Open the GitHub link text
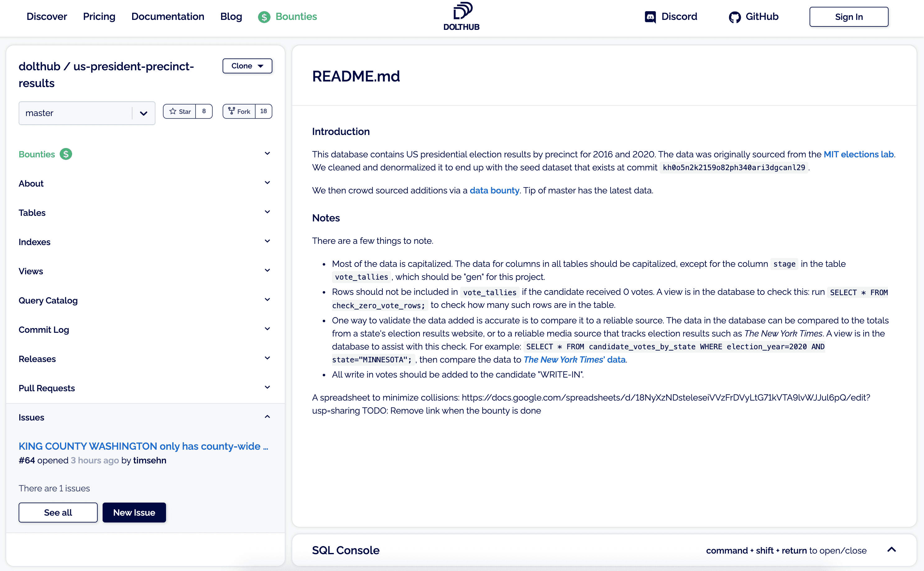Screen dimensions: 924x571 click(x=762, y=16)
